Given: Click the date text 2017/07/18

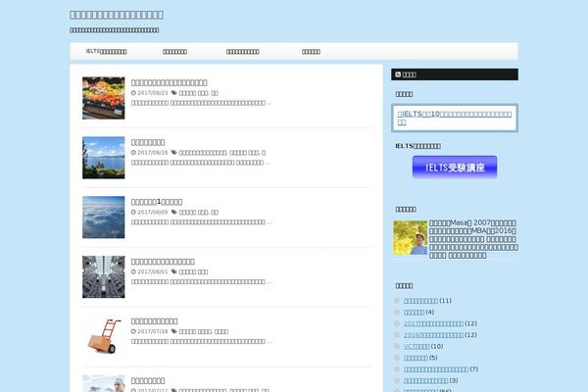Looking at the screenshot, I should tap(153, 331).
